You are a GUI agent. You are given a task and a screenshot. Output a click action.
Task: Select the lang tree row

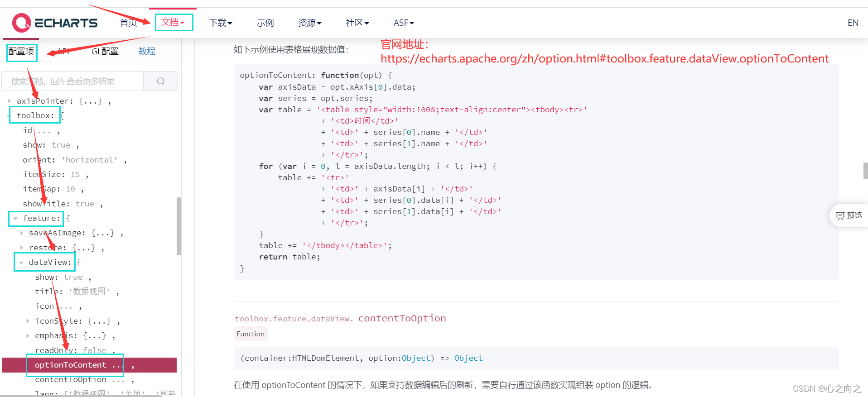[x=105, y=393]
